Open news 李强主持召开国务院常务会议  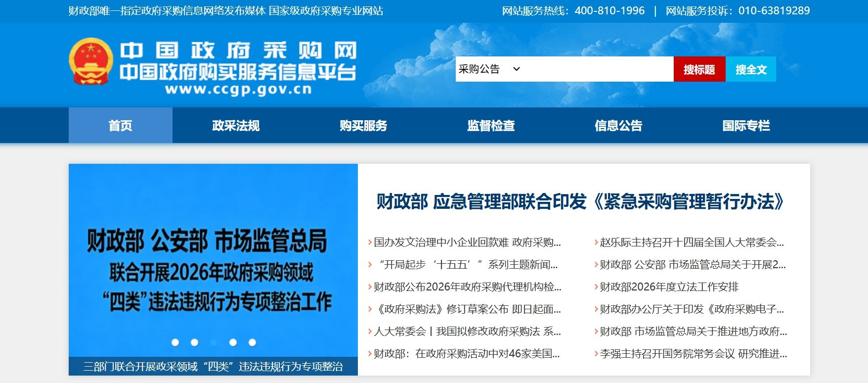coord(693,353)
